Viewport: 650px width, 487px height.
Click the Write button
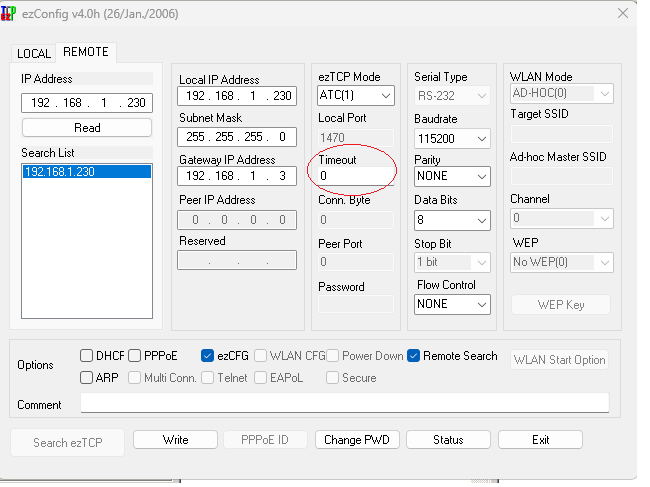tap(175, 440)
